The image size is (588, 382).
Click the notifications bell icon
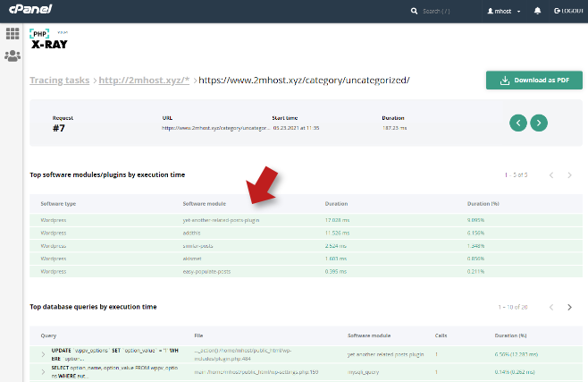pos(537,11)
